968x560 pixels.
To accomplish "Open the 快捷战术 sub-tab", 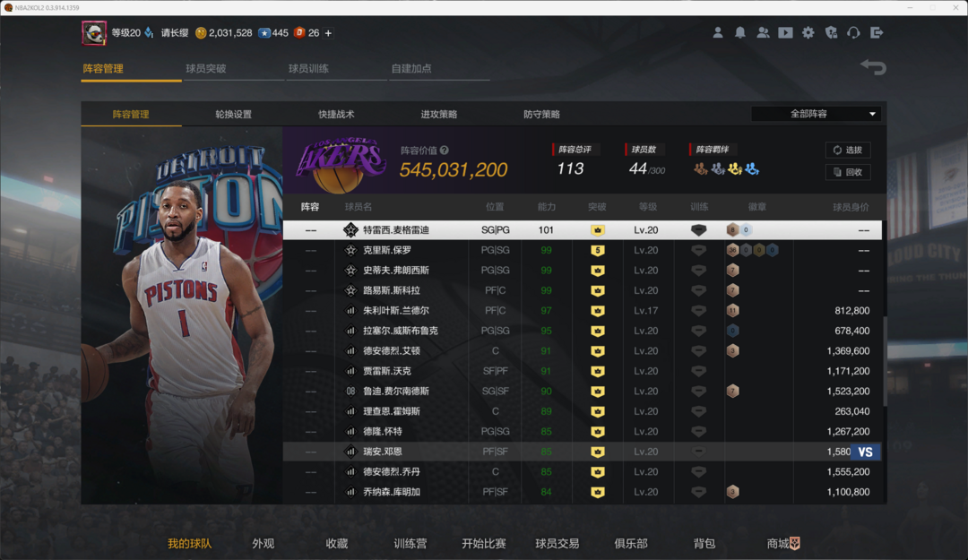I will point(336,114).
